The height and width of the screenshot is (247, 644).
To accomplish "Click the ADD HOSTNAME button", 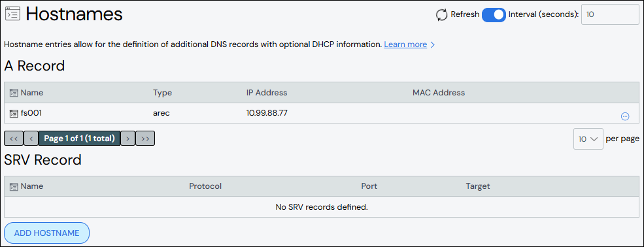I will click(x=47, y=233).
